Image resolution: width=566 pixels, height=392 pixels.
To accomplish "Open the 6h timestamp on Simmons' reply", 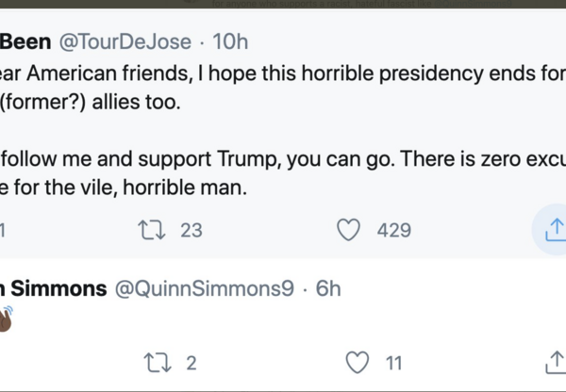I will tap(327, 289).
